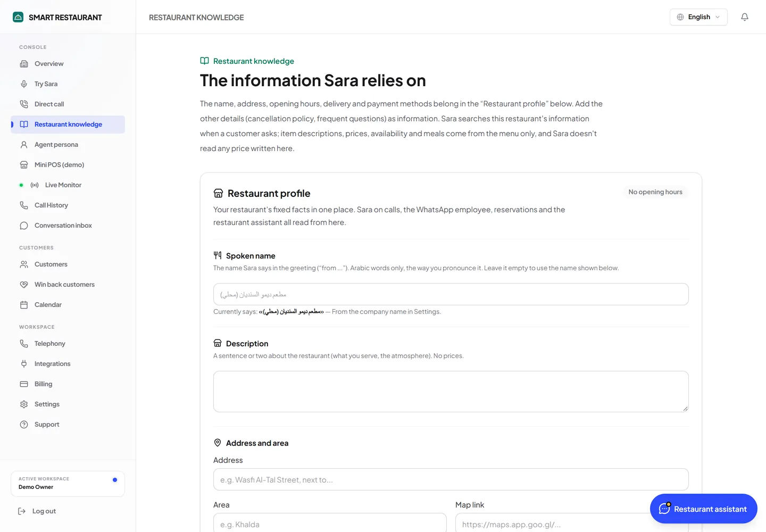
Task: Click the Mini POS store icon
Action: coord(24,165)
